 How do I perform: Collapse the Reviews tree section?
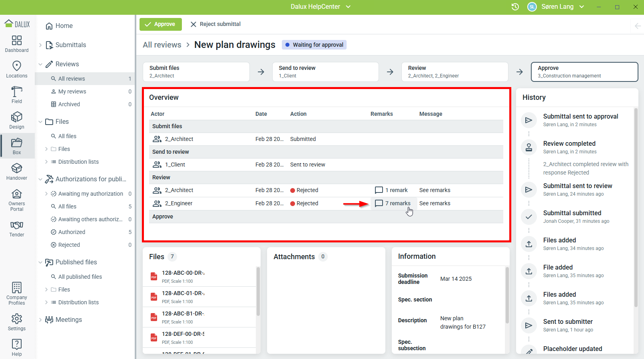[40, 64]
